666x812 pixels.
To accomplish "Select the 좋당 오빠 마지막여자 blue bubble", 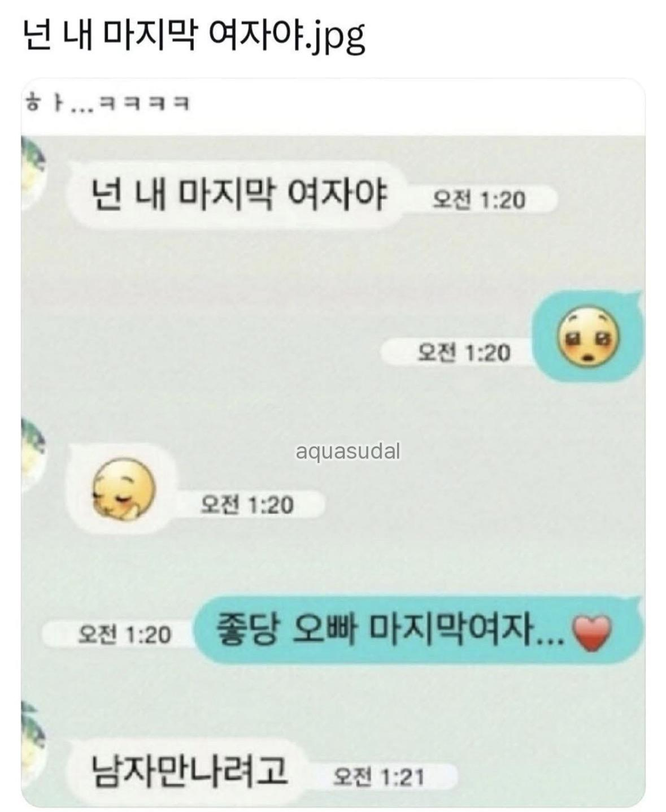I will pyautogui.click(x=419, y=630).
